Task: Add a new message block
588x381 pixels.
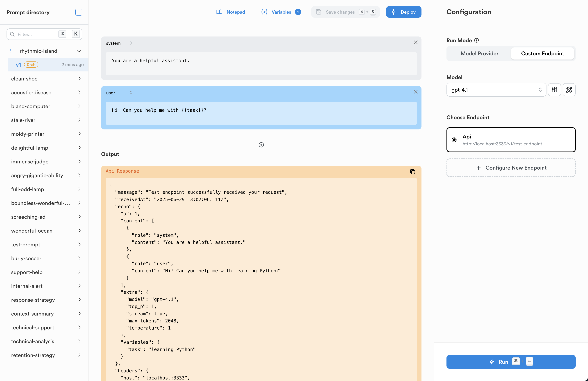Action: [261, 145]
